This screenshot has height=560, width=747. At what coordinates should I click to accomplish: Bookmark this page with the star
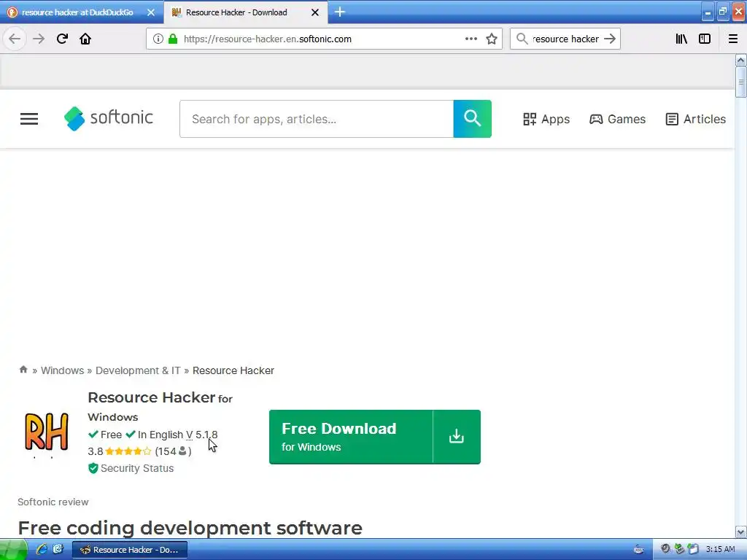click(x=492, y=39)
